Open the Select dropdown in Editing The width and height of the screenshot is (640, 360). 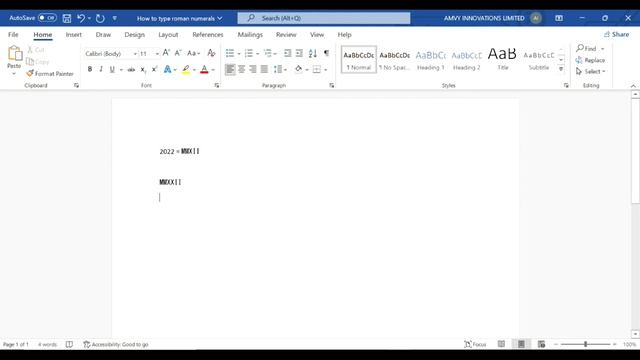[x=590, y=71]
